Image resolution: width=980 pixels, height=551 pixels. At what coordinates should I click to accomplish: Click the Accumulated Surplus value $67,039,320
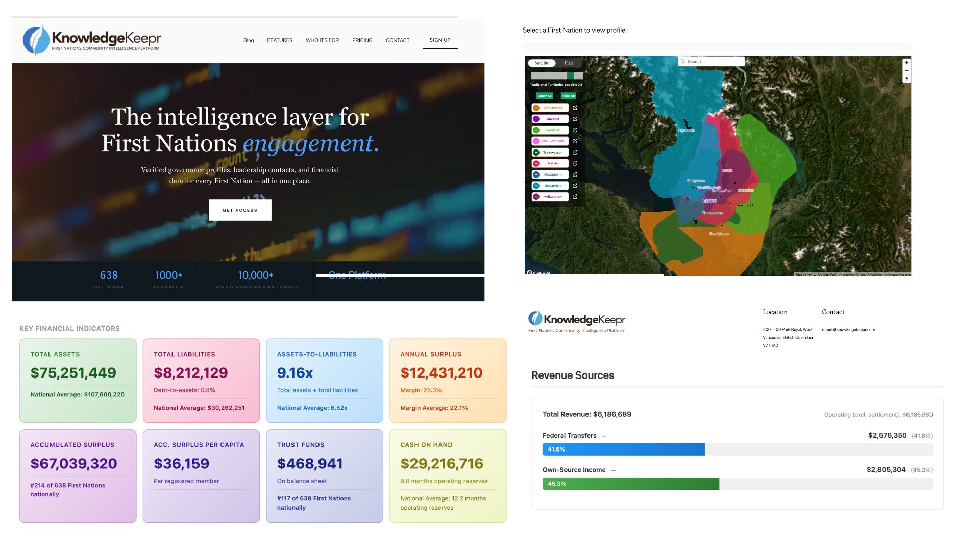click(74, 464)
